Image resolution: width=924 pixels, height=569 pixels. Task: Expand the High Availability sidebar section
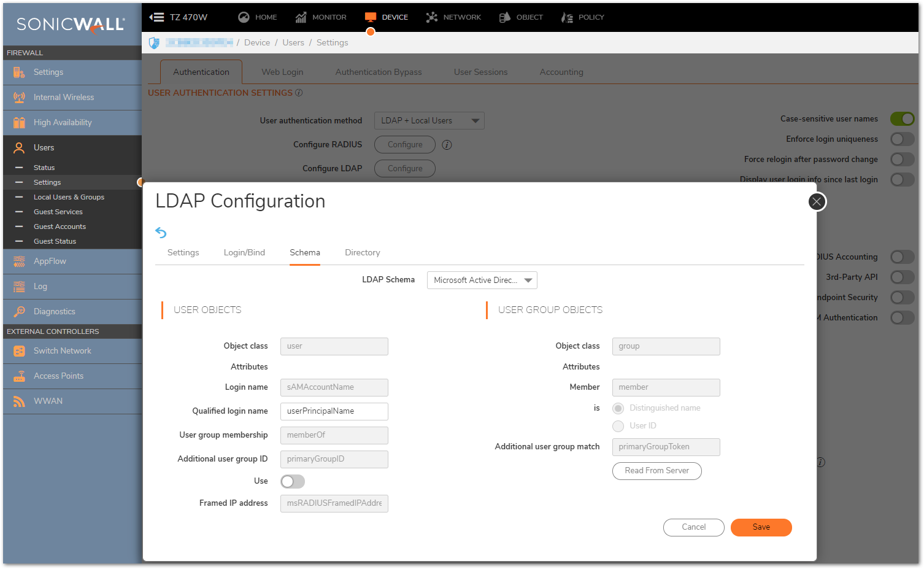(x=63, y=123)
